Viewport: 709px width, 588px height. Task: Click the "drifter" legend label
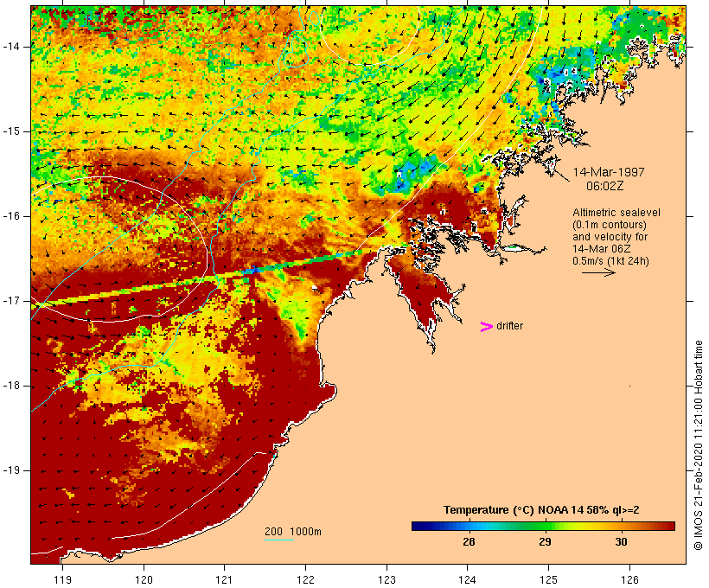(x=509, y=326)
